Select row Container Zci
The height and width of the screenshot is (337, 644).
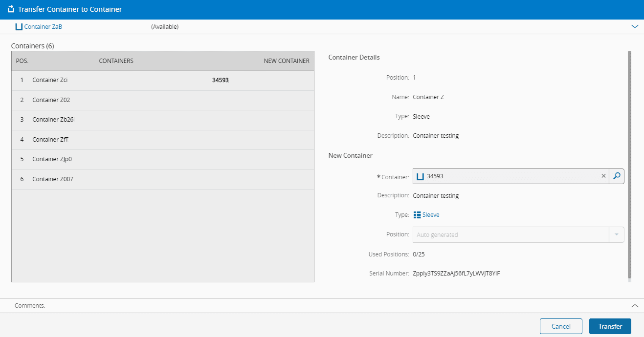[50, 80]
